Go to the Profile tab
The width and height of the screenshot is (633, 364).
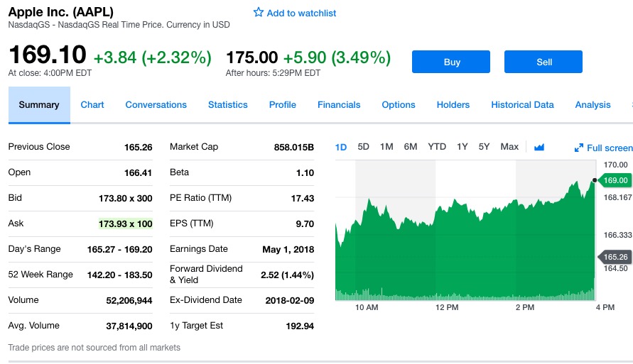283,105
